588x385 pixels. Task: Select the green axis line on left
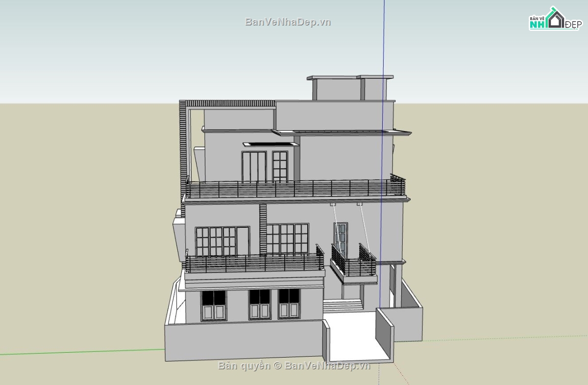(x=83, y=351)
